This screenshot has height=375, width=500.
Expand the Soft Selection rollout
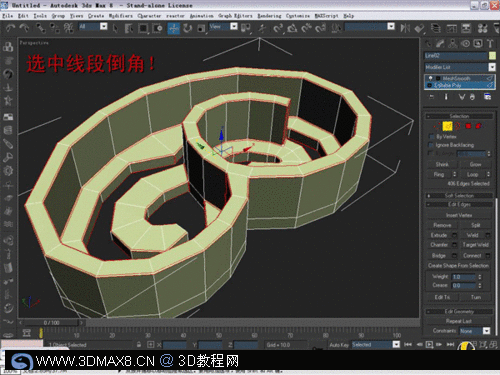point(459,195)
